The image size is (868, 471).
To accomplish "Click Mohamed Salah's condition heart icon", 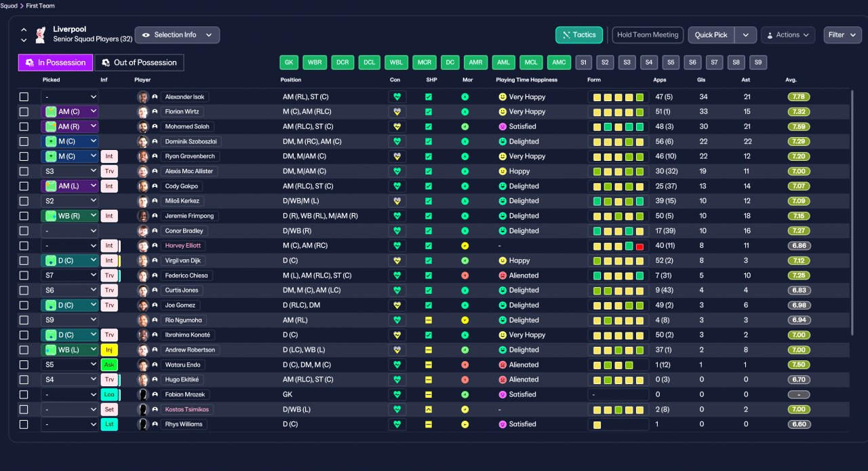I will click(397, 127).
